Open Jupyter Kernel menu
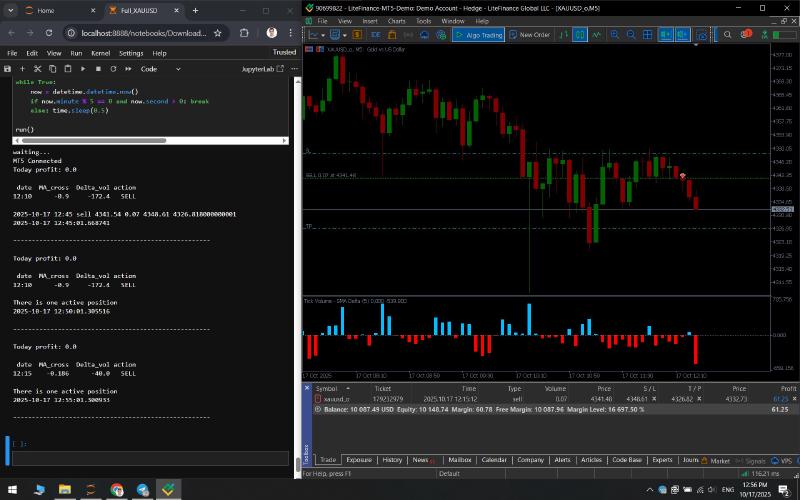Image resolution: width=800 pixels, height=500 pixels. tap(101, 53)
